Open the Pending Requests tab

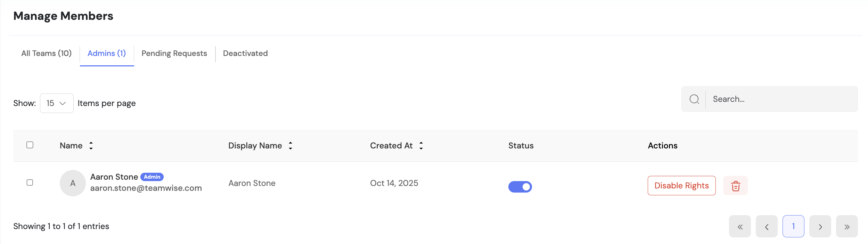pos(174,54)
